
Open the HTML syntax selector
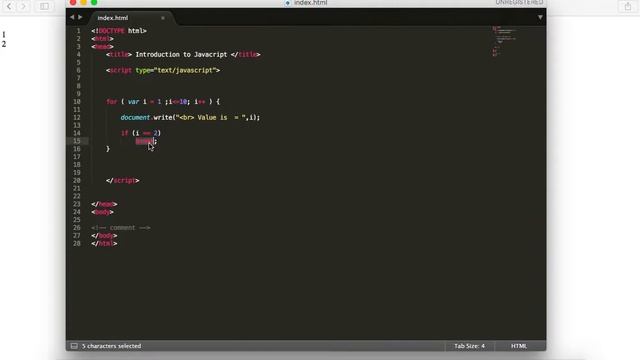pyautogui.click(x=519, y=346)
